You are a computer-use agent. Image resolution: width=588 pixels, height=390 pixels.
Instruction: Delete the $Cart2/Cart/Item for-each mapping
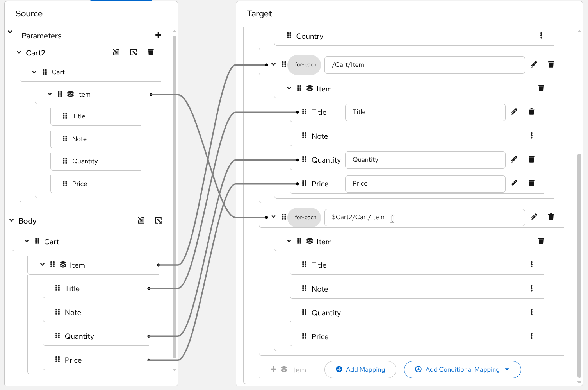(551, 217)
